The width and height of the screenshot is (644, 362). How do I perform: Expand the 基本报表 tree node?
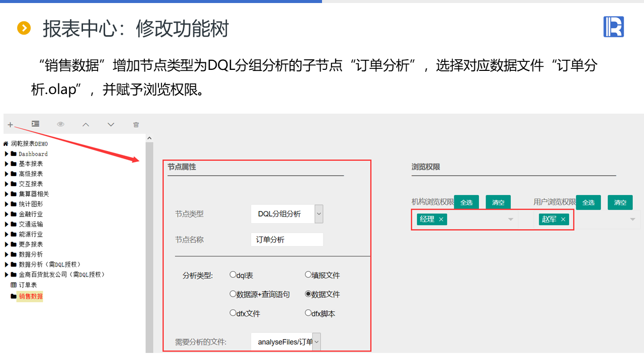tap(7, 164)
